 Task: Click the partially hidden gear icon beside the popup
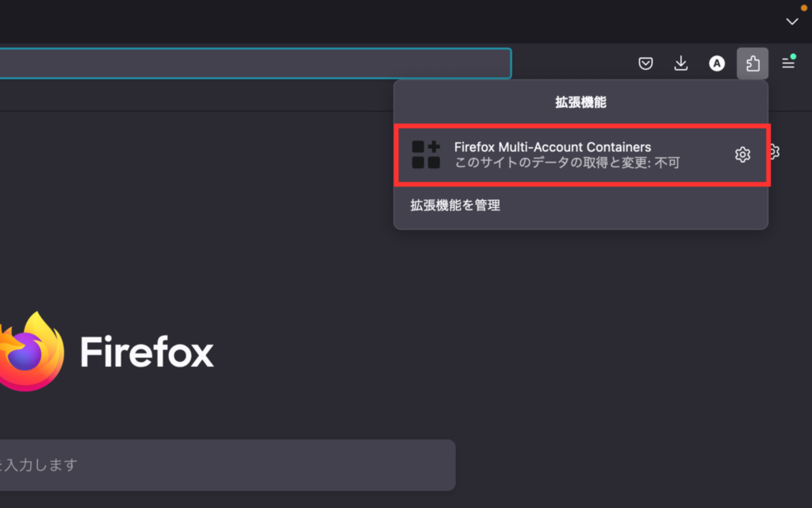[773, 151]
